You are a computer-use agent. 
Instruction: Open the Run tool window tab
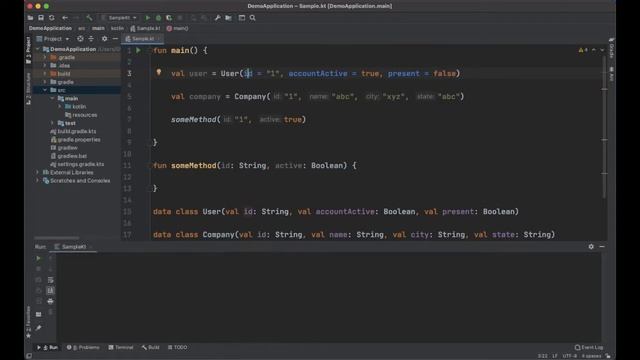[48, 347]
